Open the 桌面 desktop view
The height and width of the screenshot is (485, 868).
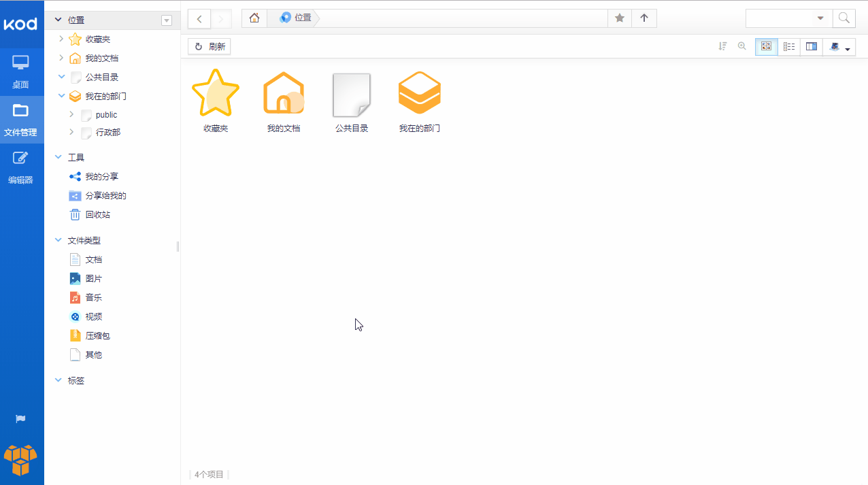pos(21,72)
